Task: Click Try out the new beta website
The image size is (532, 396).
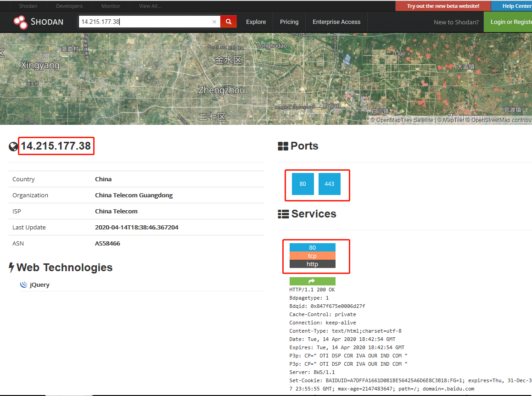Action: point(443,6)
